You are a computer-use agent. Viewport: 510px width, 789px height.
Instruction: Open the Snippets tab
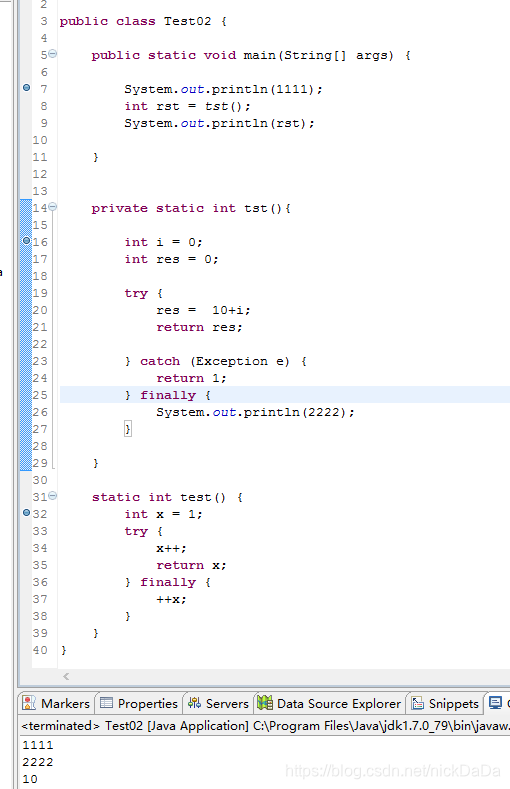click(x=445, y=703)
